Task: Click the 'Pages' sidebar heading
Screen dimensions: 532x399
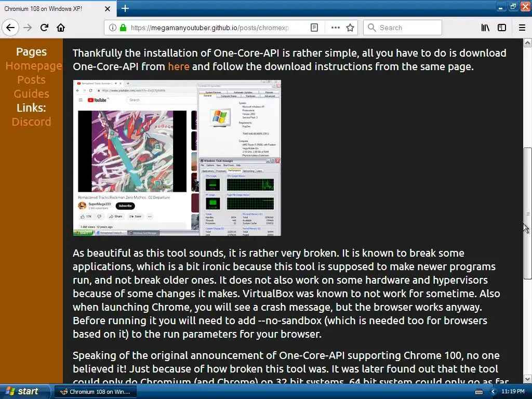Action: coord(31,51)
